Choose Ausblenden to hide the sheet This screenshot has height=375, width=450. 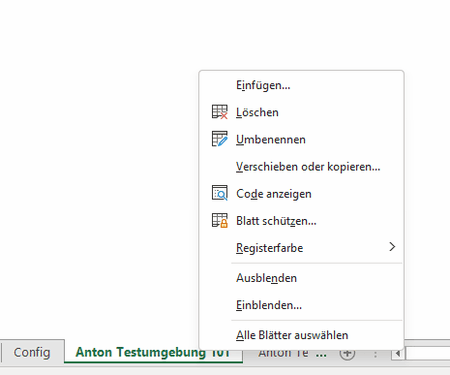301,278
